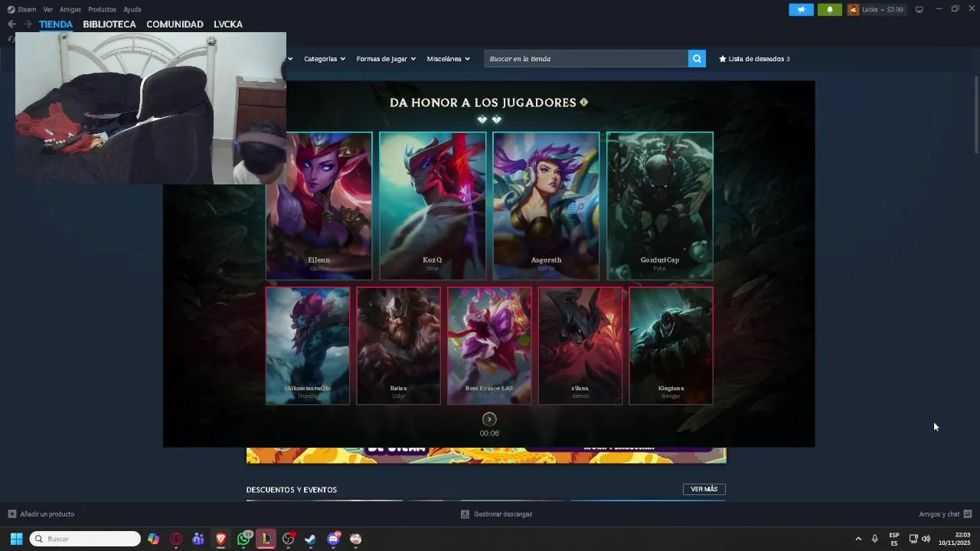Focus the Windows taskbar Buscar box

click(85, 539)
